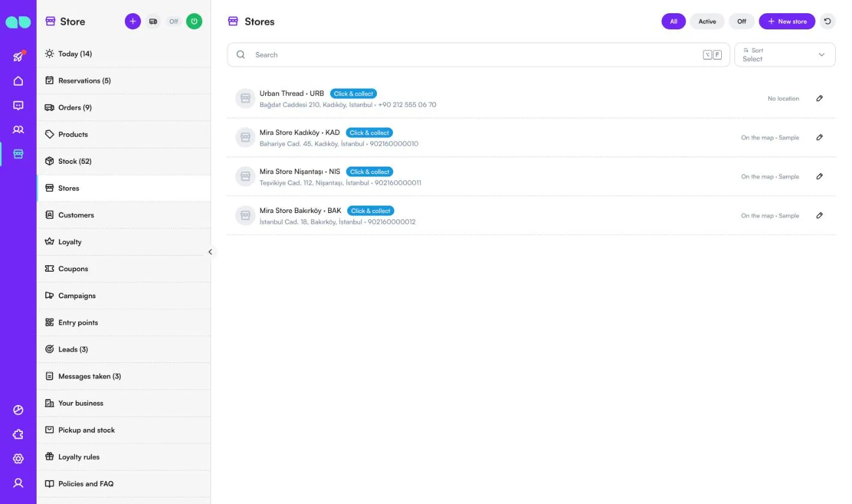The image size is (852, 504).
Task: Click the refresh icon next to New store
Action: (827, 22)
